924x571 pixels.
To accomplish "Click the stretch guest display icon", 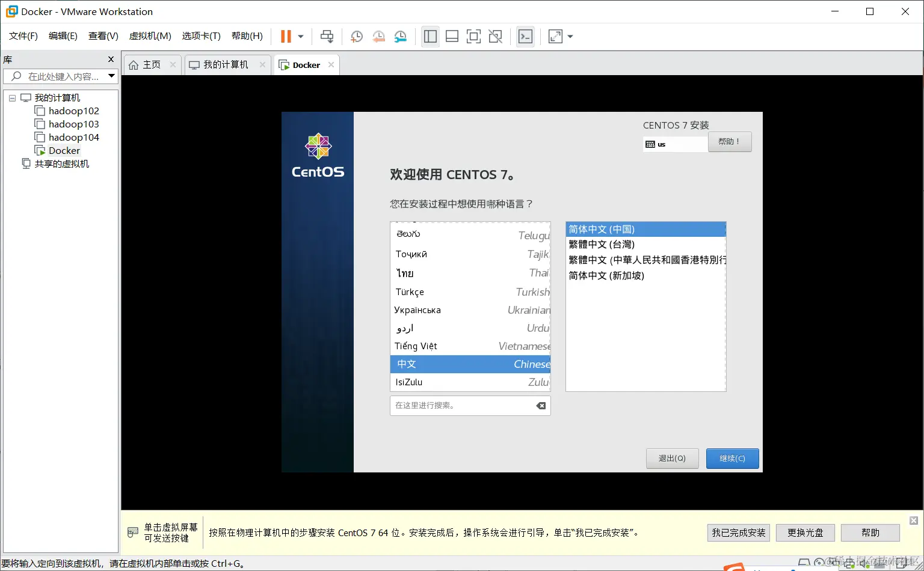I will 555,37.
